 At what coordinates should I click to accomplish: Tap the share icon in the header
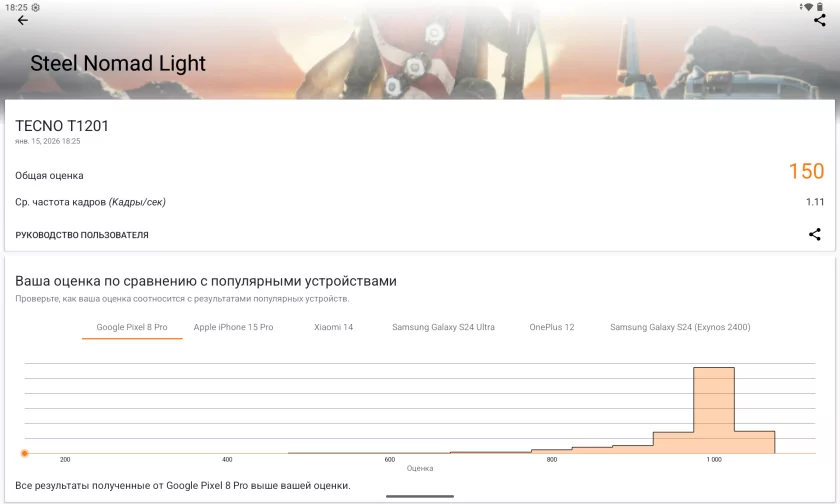coord(820,20)
